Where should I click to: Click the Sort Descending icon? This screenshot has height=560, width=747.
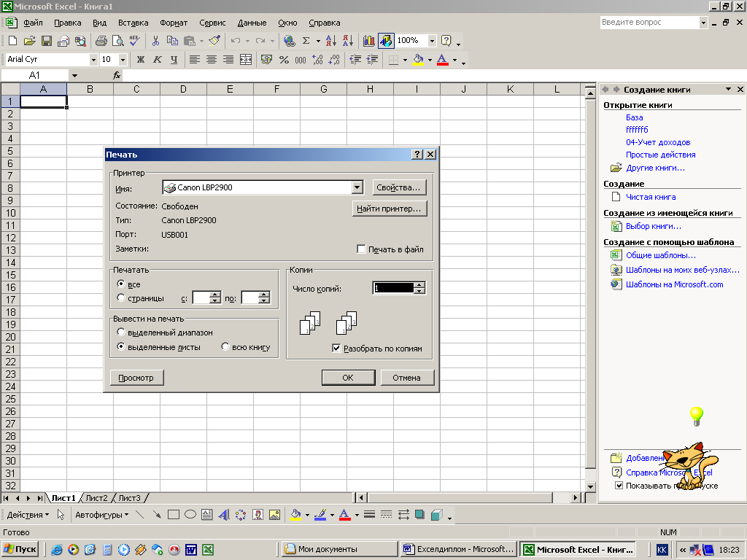coord(348,41)
